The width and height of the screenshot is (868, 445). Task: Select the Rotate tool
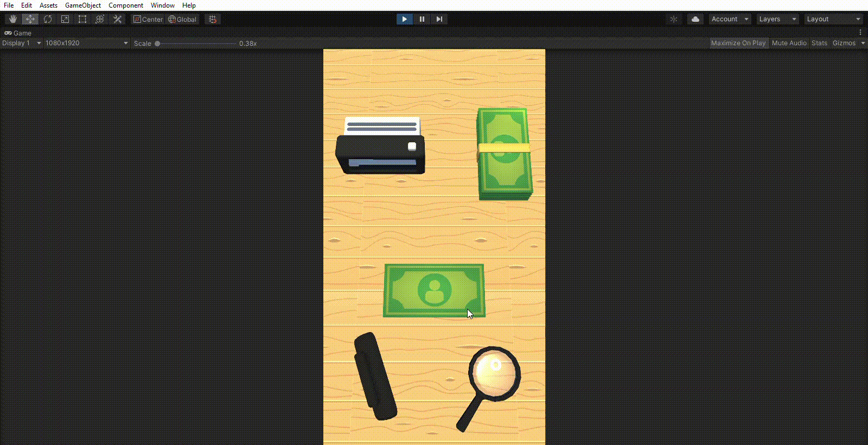click(x=48, y=19)
